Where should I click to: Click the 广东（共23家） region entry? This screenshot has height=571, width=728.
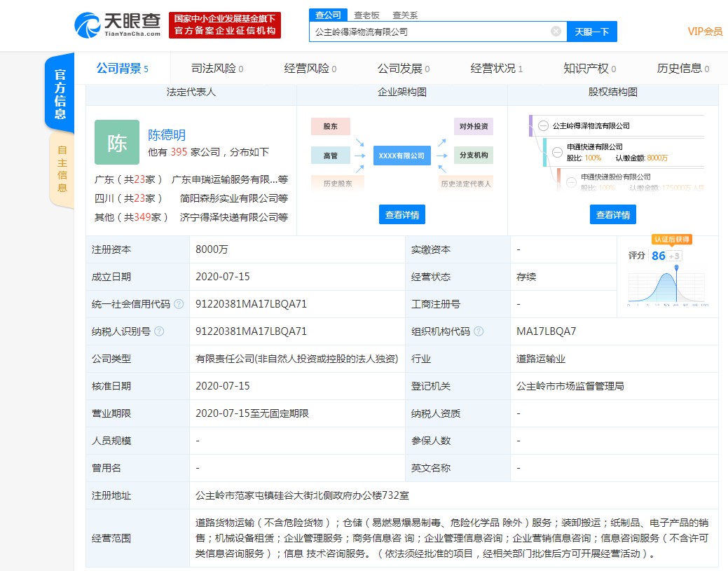(128, 179)
